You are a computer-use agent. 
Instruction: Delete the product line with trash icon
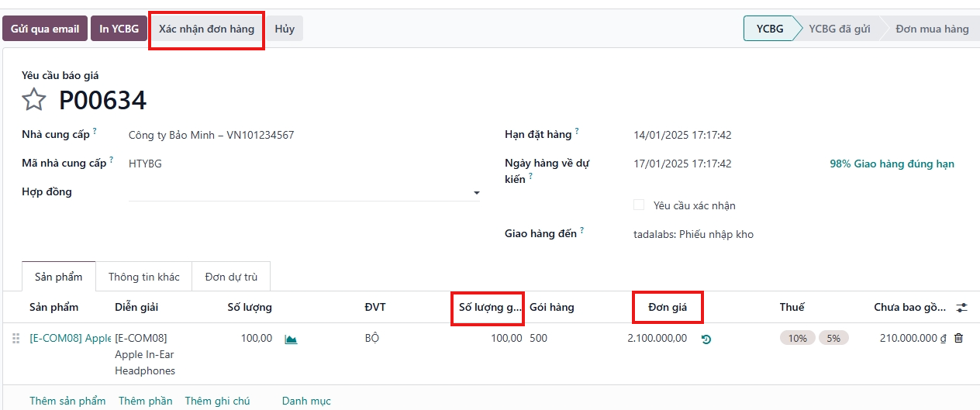[959, 338]
